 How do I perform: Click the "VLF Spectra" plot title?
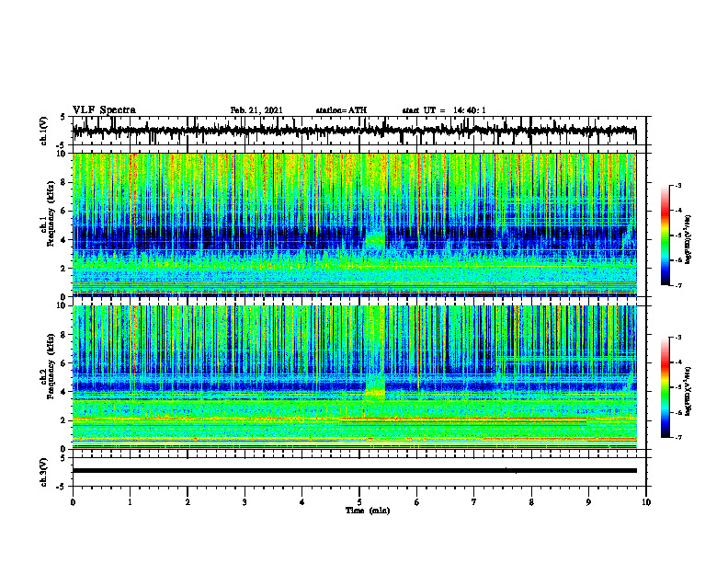[104, 110]
